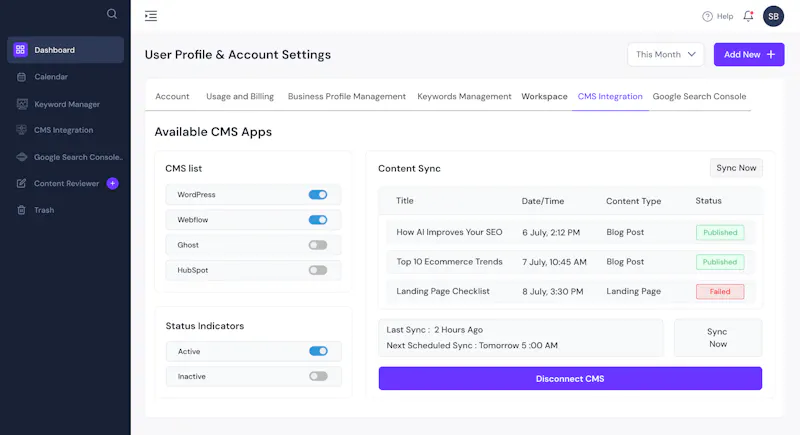Click the Landing Page content type cell

pos(634,291)
